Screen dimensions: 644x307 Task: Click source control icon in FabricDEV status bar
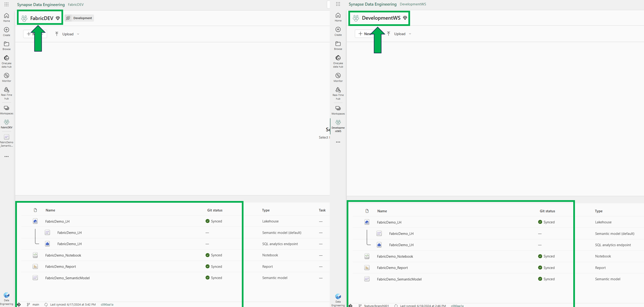pyautogui.click(x=19, y=304)
